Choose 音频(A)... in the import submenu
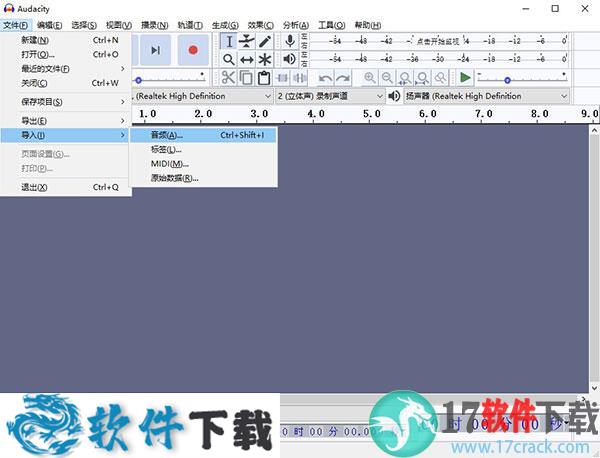Screen dimensions: 600x458 203,135
